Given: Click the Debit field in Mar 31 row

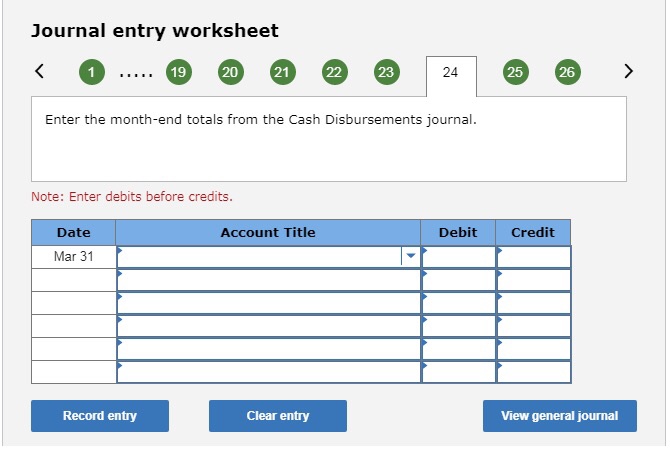Looking at the screenshot, I should pyautogui.click(x=458, y=256).
